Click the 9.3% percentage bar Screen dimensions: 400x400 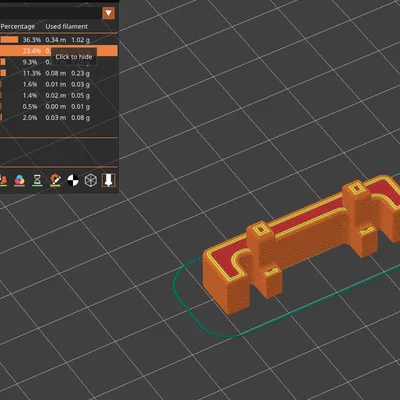click(x=3, y=62)
